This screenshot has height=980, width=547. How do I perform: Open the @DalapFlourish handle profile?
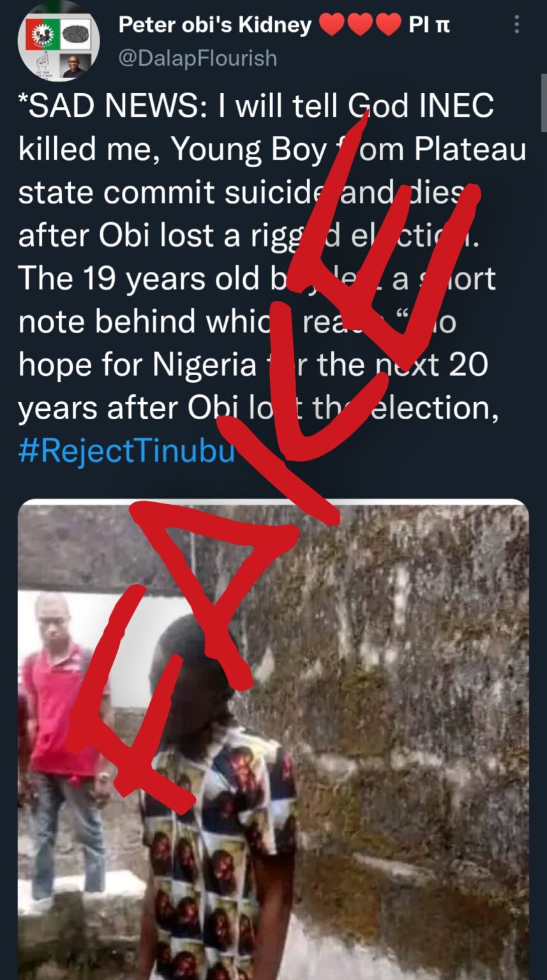(x=198, y=58)
